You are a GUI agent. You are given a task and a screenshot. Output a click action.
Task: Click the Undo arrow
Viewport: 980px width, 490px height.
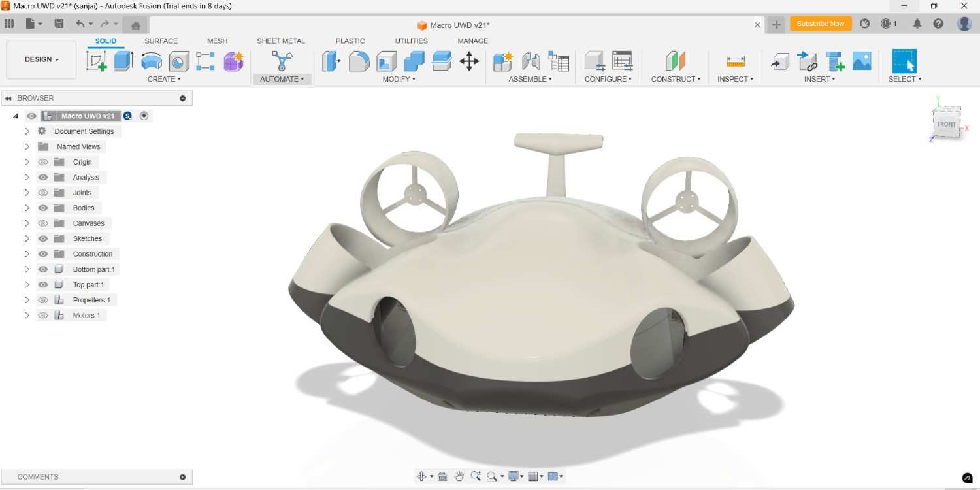(x=80, y=24)
